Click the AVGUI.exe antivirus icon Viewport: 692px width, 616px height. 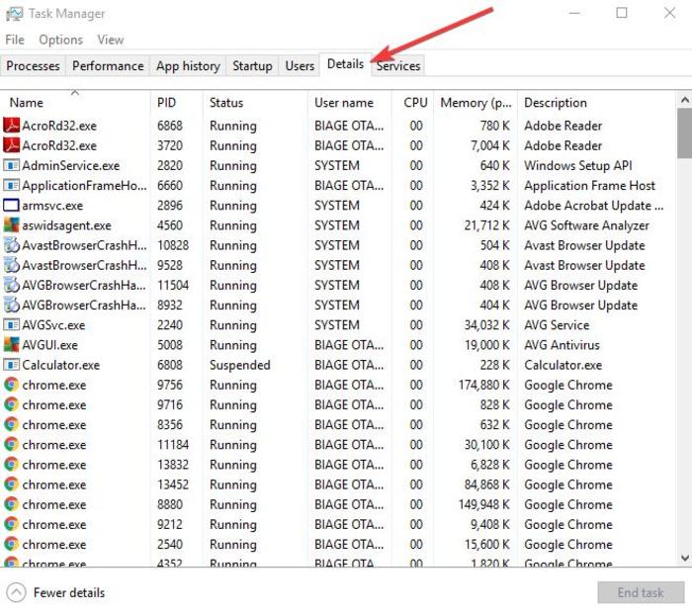pyautogui.click(x=12, y=345)
